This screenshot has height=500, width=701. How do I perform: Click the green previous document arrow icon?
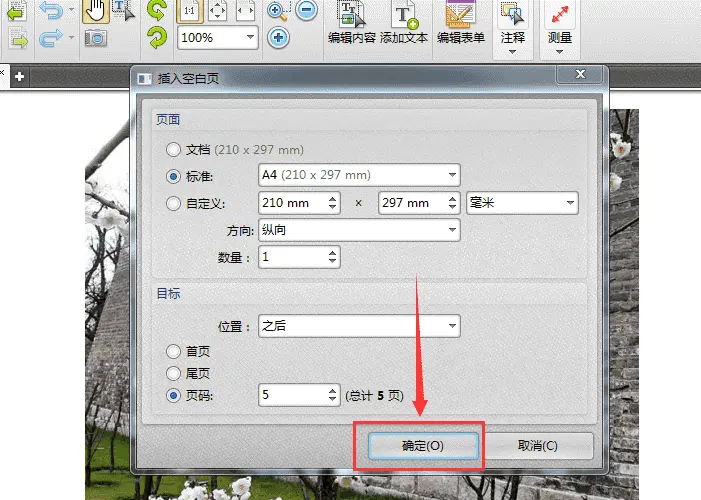17,11
